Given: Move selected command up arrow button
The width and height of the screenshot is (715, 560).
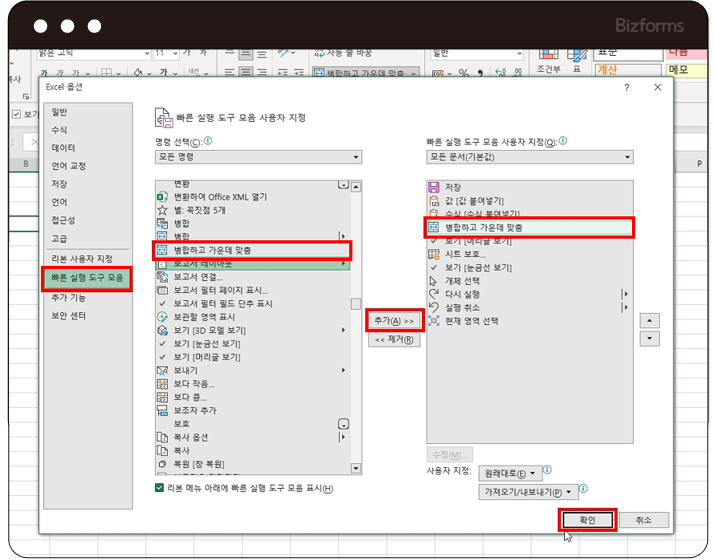Looking at the screenshot, I should [x=649, y=321].
